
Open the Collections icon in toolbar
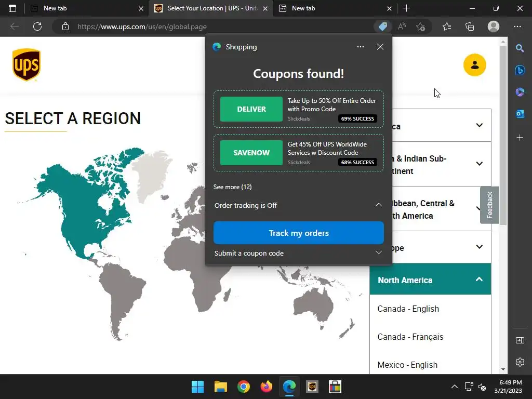(x=470, y=26)
